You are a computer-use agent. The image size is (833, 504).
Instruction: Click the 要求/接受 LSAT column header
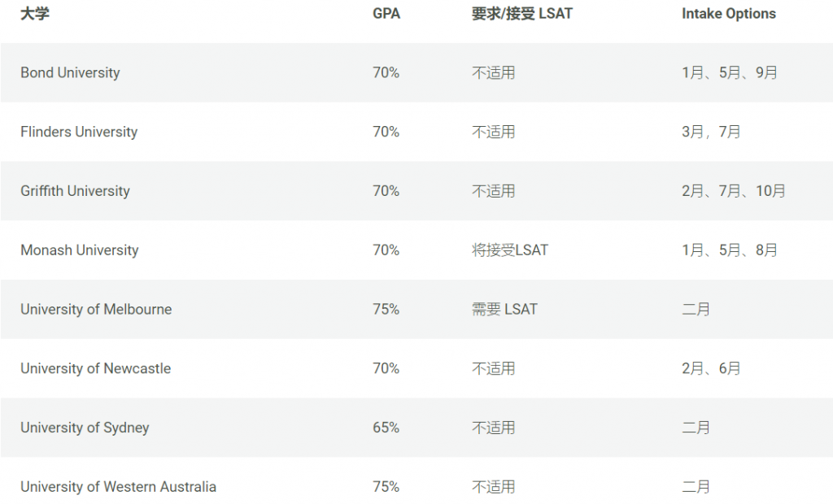click(x=522, y=14)
